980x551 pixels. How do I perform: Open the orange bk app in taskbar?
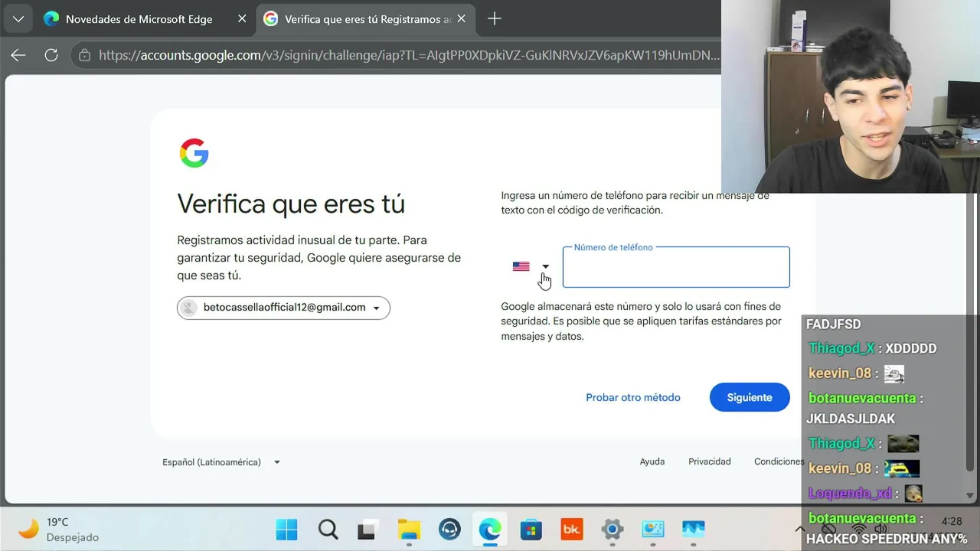pyautogui.click(x=571, y=529)
